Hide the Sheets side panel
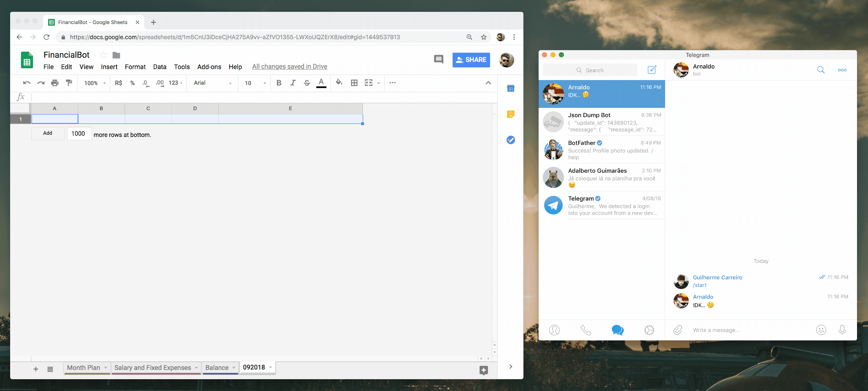 tap(511, 367)
